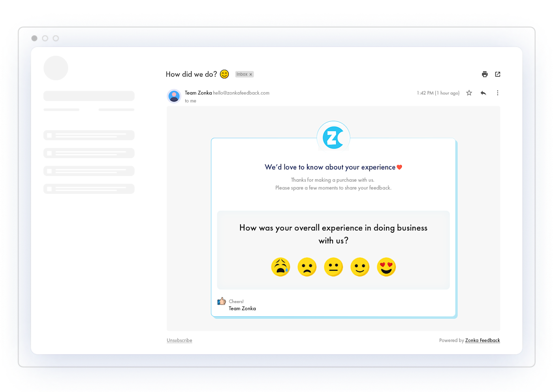Viewport: 553px width, 392px height.
Task: Select the crying face emoji rating
Action: 281,267
